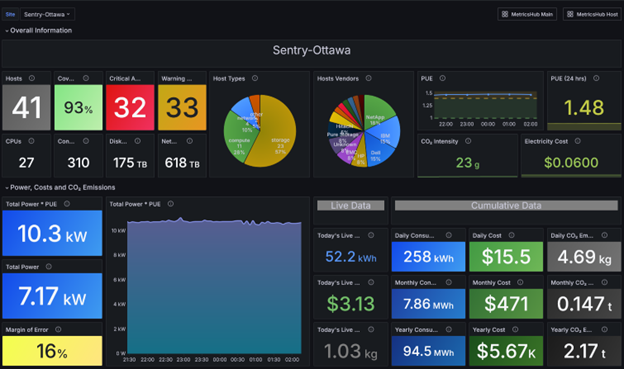Click the $5.67K Yearly Cost tile

point(506,351)
